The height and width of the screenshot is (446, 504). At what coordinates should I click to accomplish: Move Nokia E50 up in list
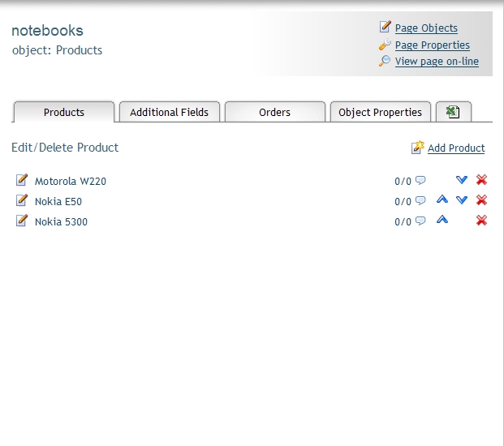point(442,199)
